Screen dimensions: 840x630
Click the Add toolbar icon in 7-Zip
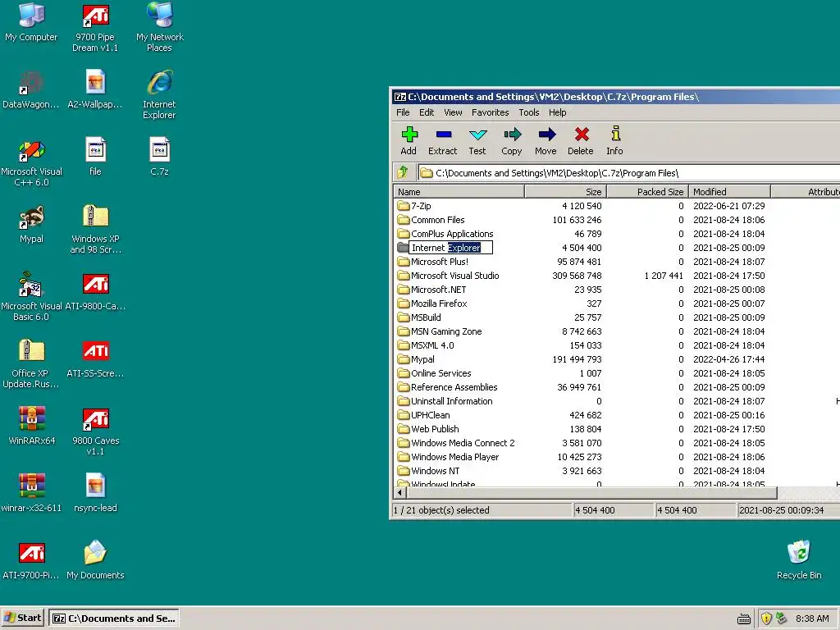(409, 141)
